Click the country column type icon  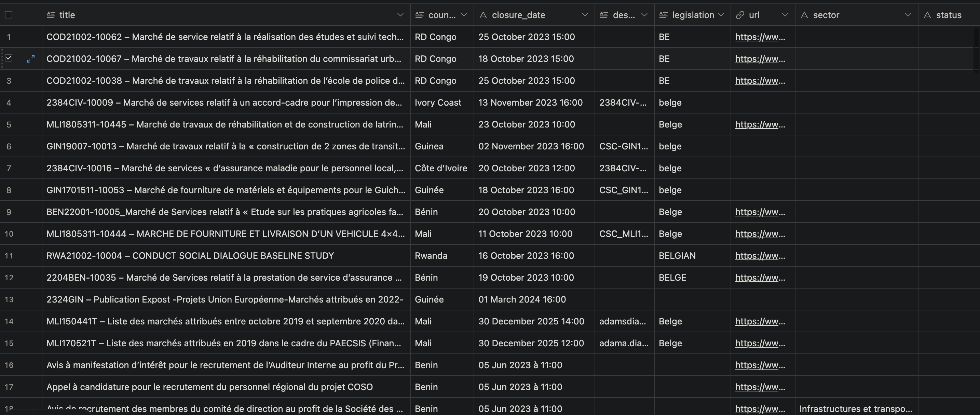[x=420, y=15]
